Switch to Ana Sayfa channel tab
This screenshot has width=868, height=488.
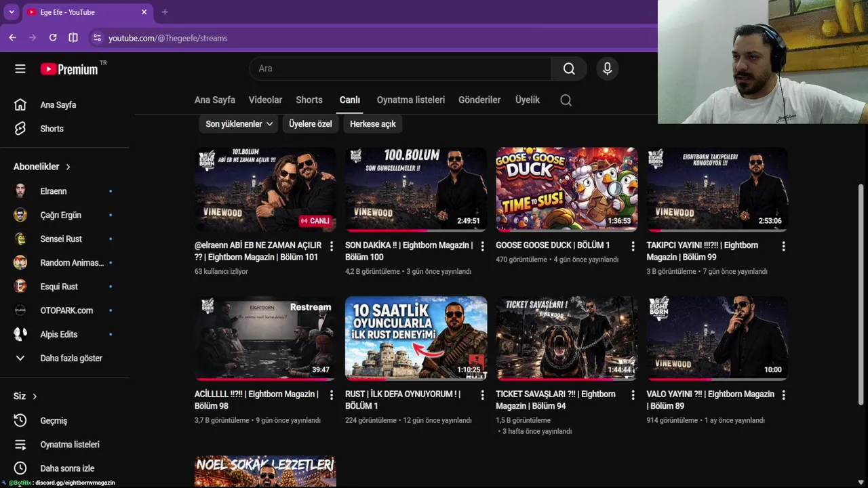(x=215, y=100)
